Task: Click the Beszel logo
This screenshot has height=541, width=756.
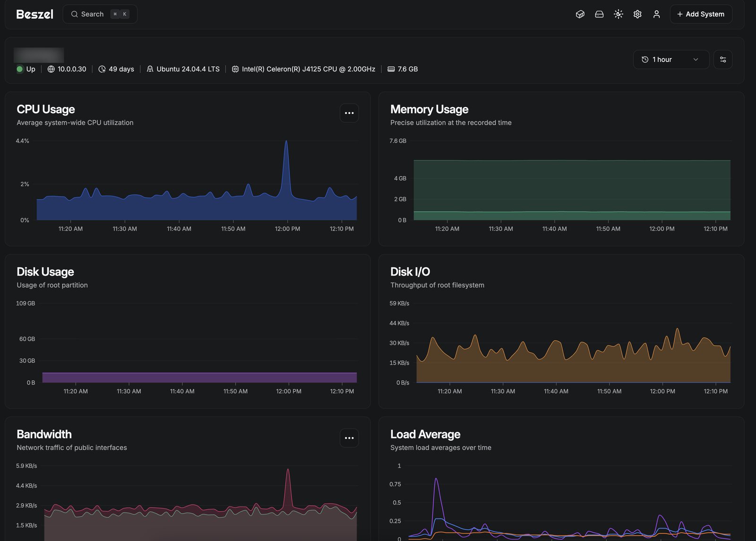Action: 34,14
